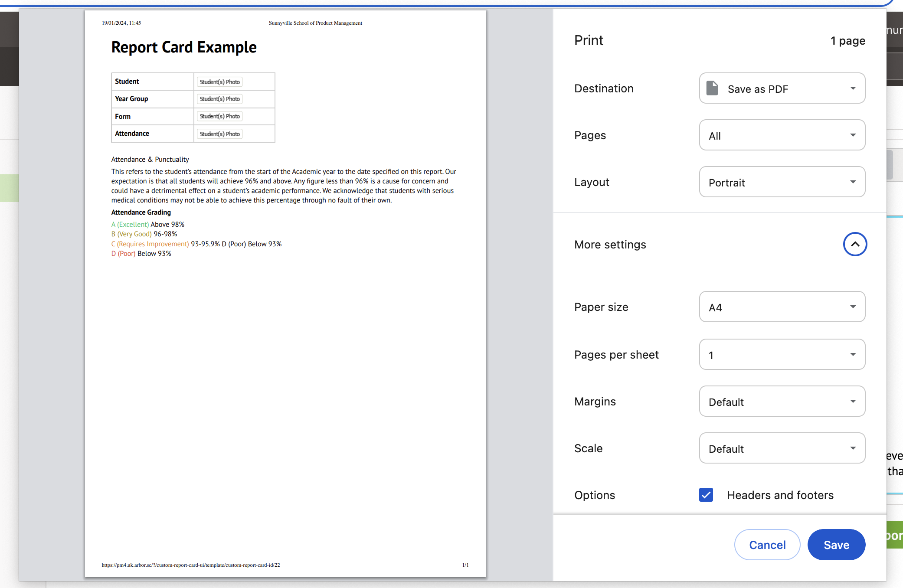Viewport: 903px width, 588px height.
Task: Click the Save button
Action: coord(836,545)
